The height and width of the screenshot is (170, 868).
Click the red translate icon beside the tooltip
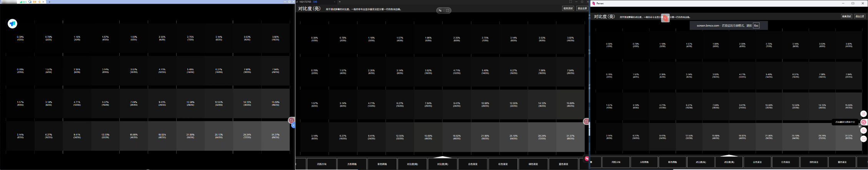[864, 122]
